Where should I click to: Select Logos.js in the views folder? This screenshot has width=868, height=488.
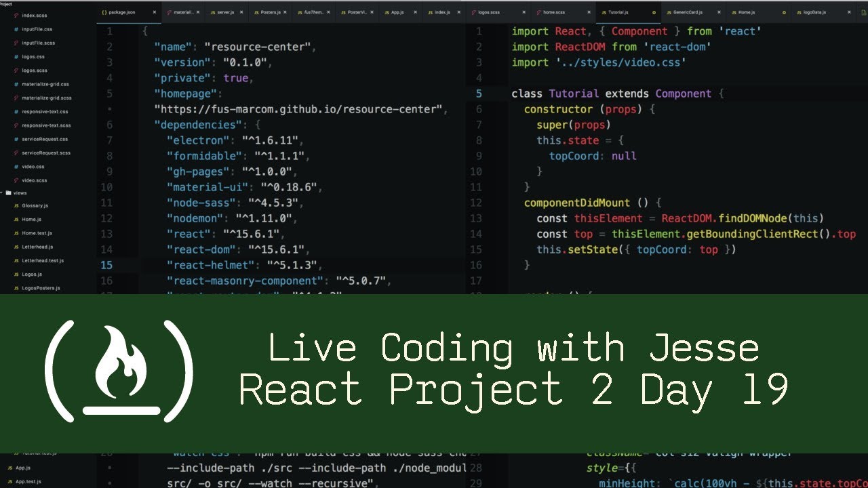[32, 274]
